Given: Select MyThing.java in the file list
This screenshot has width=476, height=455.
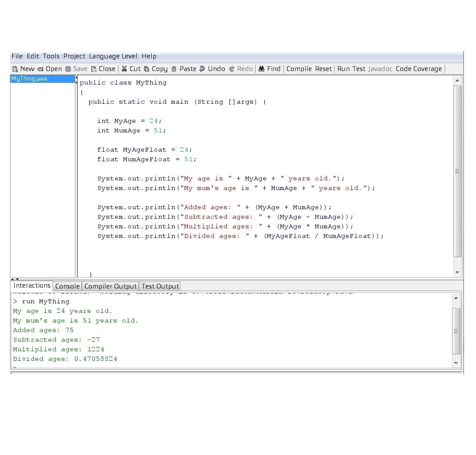Looking at the screenshot, I should point(43,79).
